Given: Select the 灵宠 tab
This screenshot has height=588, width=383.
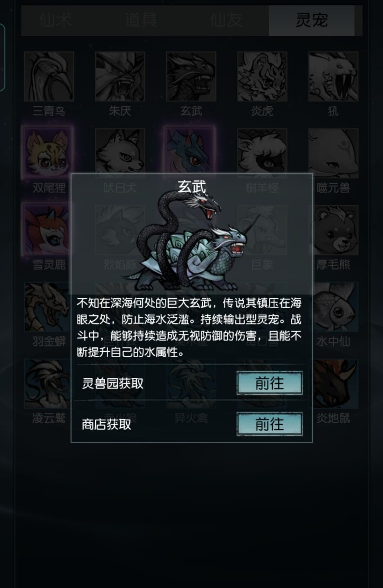Looking at the screenshot, I should pyautogui.click(x=312, y=20).
